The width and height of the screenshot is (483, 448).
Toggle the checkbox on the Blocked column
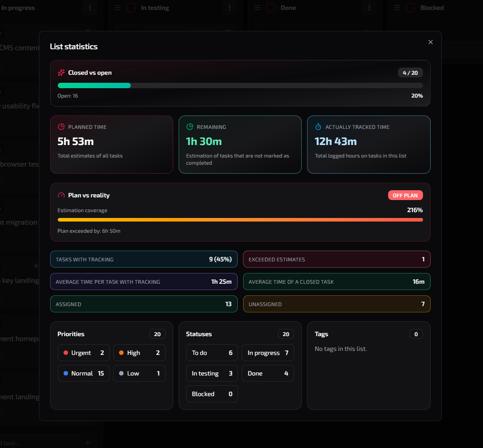pos(410,8)
